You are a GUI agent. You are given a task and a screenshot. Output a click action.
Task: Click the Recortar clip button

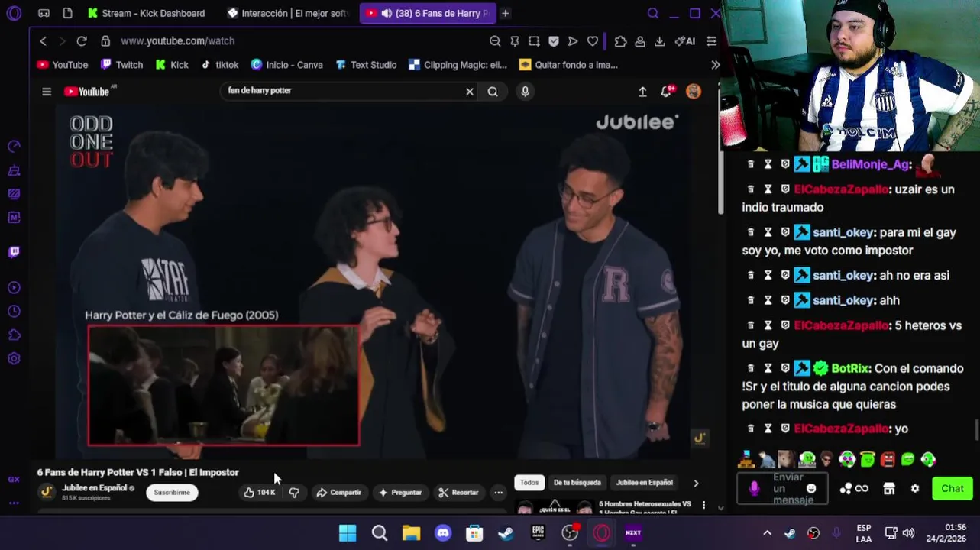(x=460, y=493)
